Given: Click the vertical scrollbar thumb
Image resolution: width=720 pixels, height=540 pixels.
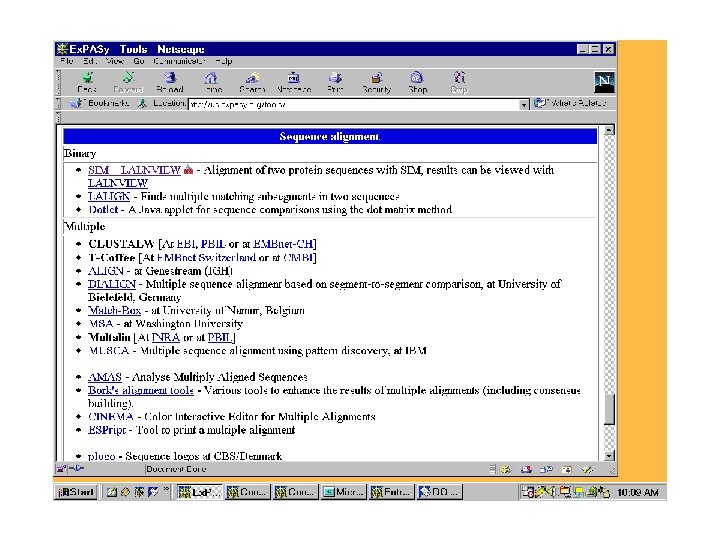Looking at the screenshot, I should pos(609,410).
